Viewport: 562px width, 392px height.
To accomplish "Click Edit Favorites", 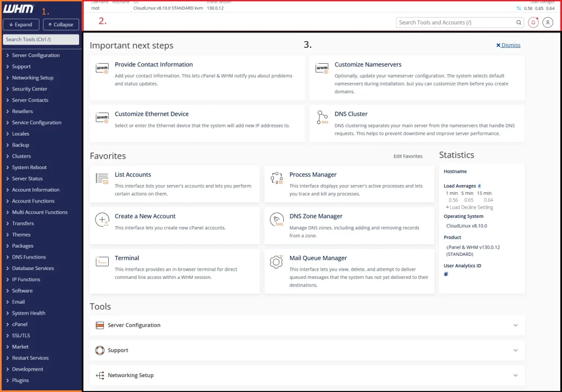I will [x=408, y=156].
